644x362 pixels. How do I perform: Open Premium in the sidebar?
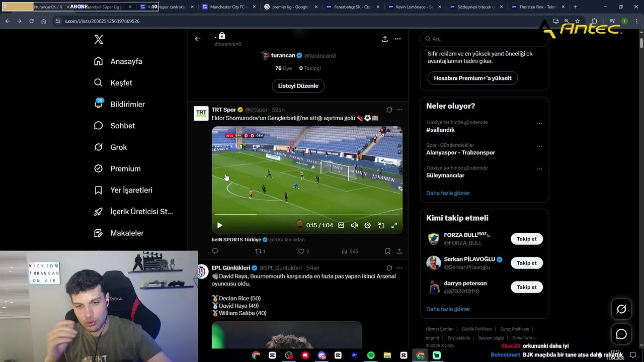(117, 168)
